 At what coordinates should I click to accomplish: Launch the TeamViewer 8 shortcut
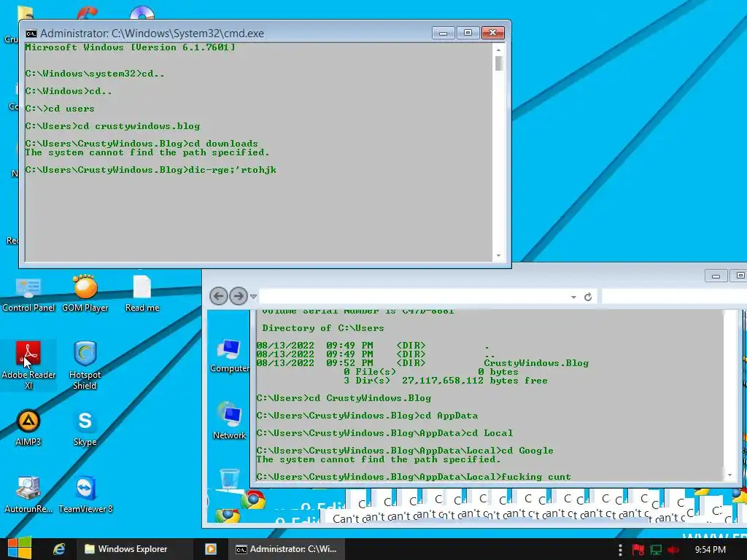[x=86, y=495]
